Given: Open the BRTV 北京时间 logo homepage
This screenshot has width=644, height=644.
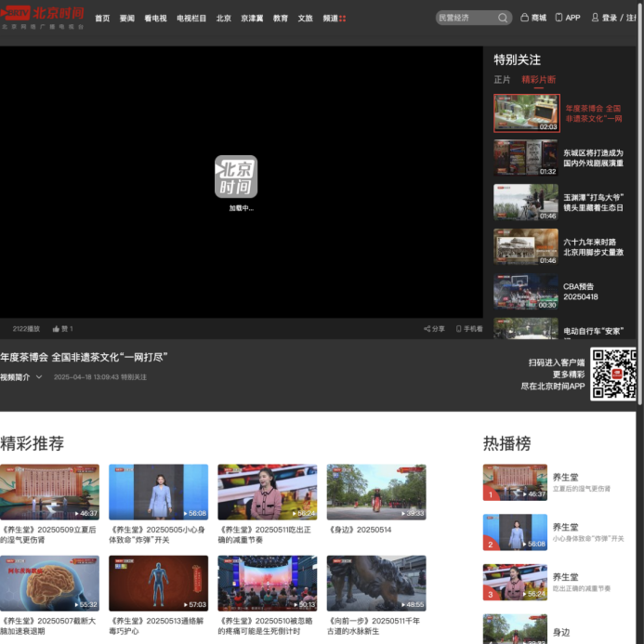Looking at the screenshot, I should coord(42,18).
